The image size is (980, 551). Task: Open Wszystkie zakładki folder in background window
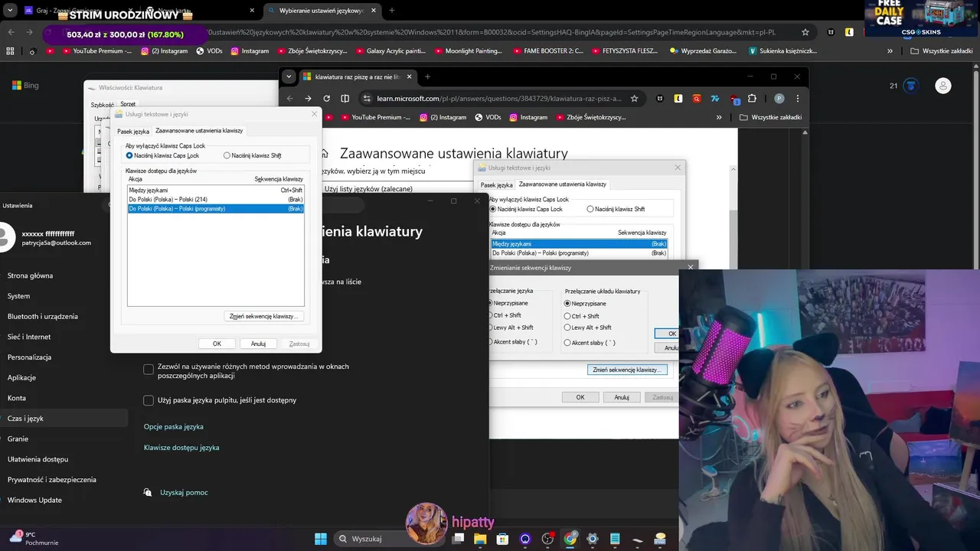pos(941,51)
